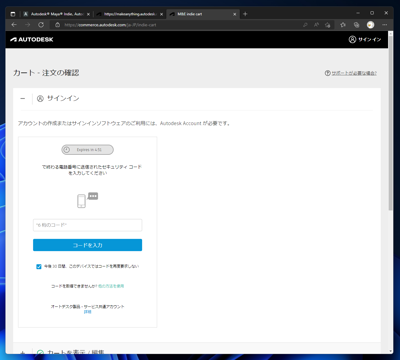Click the browser profile avatar

coord(370,25)
